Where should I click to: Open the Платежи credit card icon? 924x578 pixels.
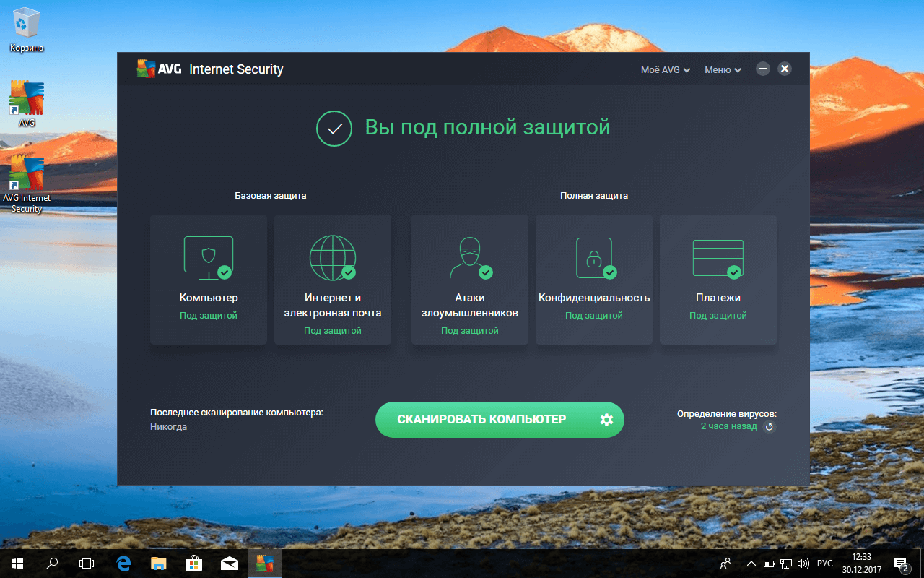[x=718, y=259]
